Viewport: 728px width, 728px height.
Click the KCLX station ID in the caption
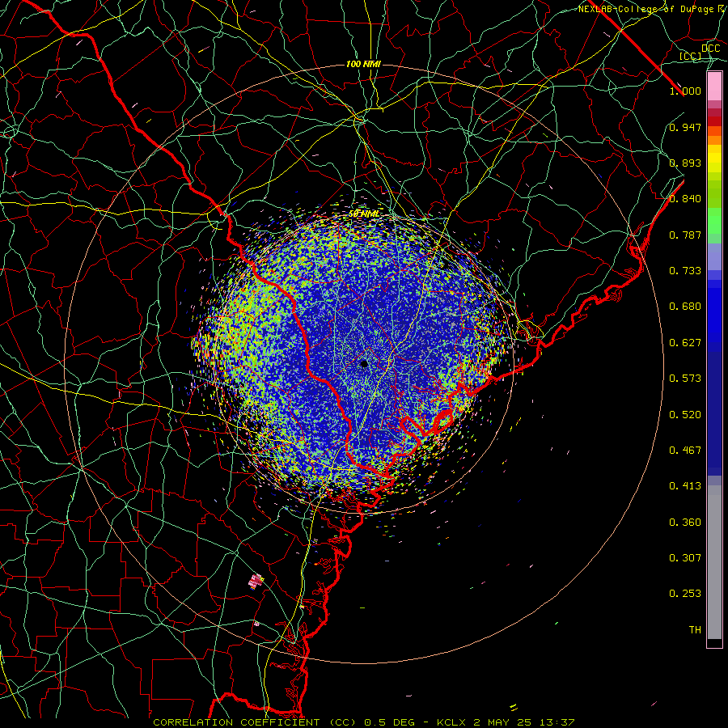pos(451,722)
